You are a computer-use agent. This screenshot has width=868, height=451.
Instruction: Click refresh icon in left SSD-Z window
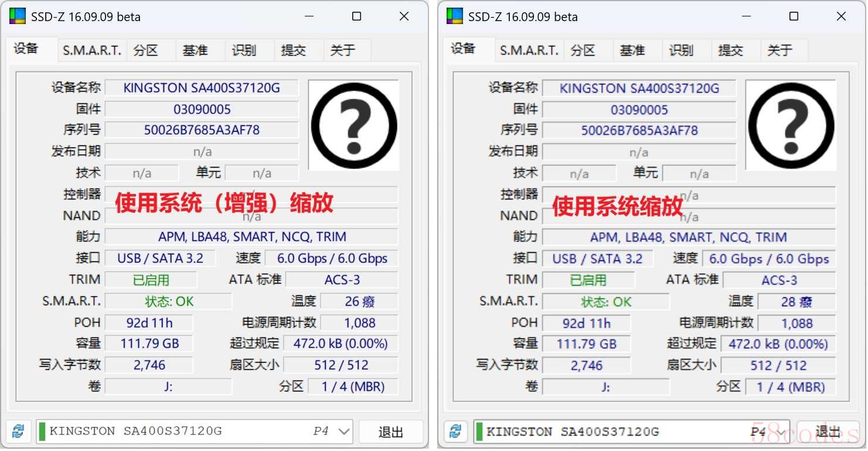pos(18,432)
